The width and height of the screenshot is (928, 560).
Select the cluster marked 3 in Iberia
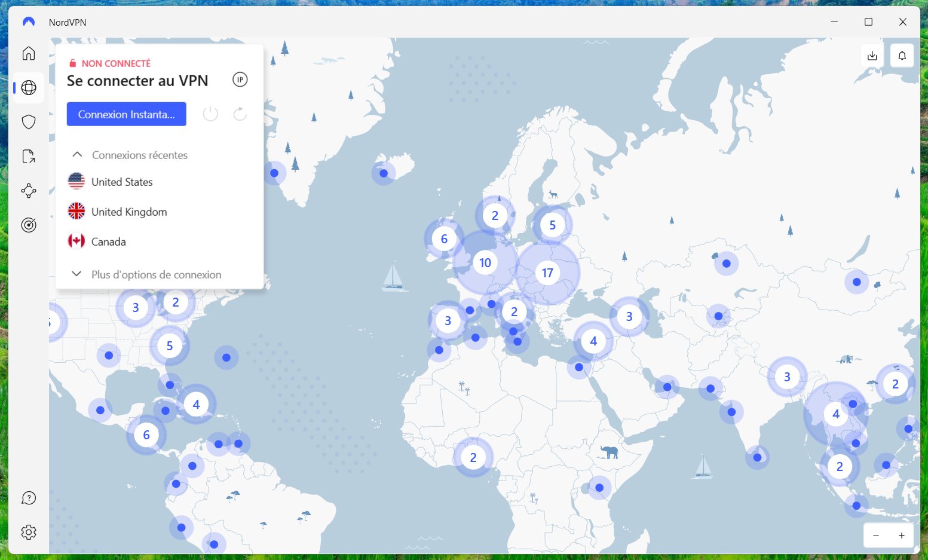[448, 321]
